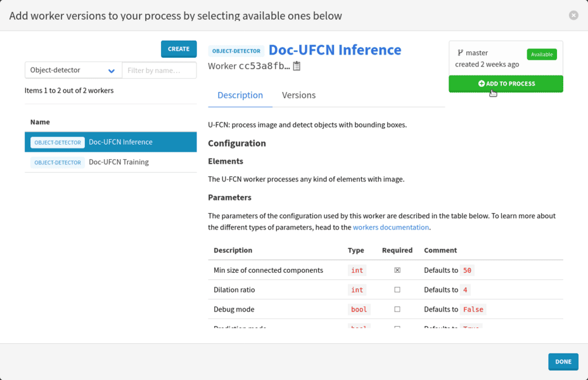Click the master branch icon
The height and width of the screenshot is (380, 588).
click(460, 53)
